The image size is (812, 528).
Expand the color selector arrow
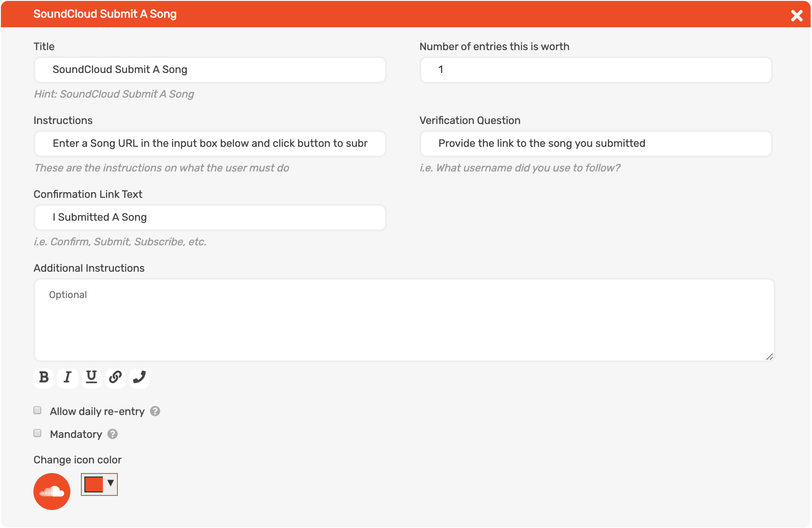point(109,484)
